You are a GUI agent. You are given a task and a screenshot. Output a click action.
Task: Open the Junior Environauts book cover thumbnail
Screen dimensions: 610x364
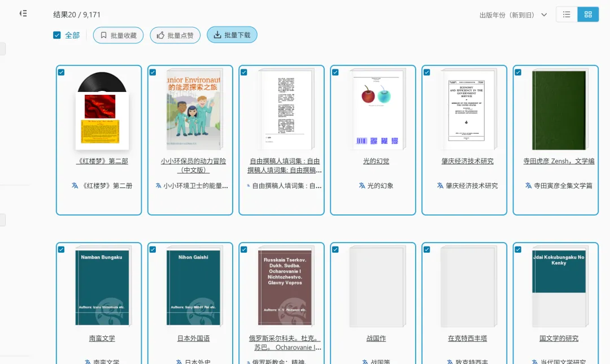pos(193,109)
